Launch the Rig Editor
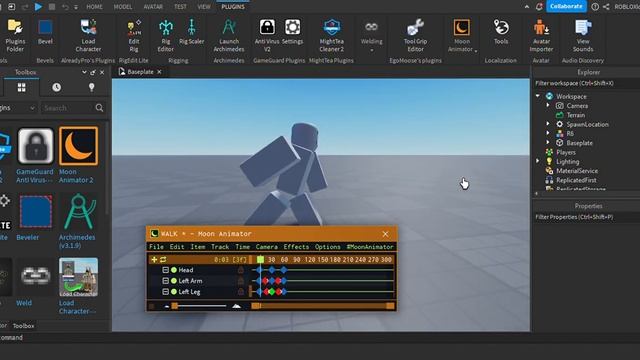The height and width of the screenshot is (360, 640). [x=166, y=35]
